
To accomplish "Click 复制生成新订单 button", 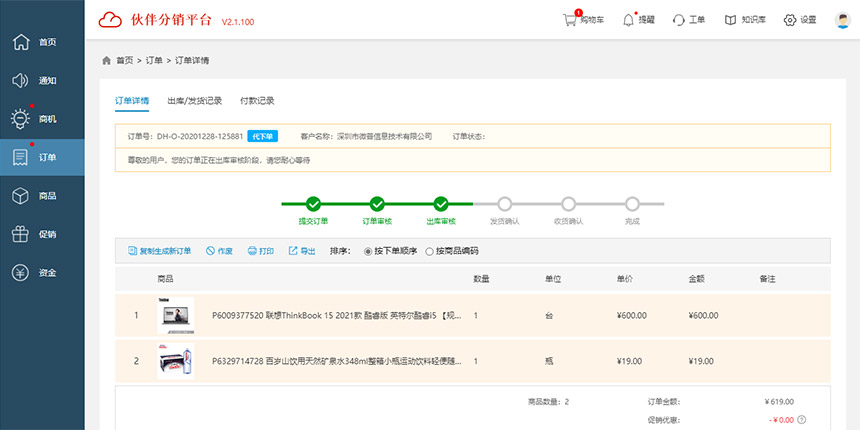I will click(x=160, y=251).
